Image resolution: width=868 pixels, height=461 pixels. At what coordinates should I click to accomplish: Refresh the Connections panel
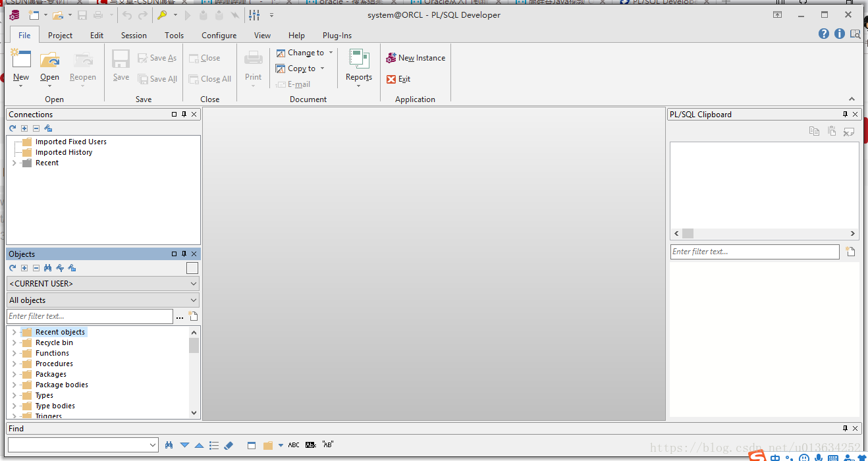pos(13,128)
